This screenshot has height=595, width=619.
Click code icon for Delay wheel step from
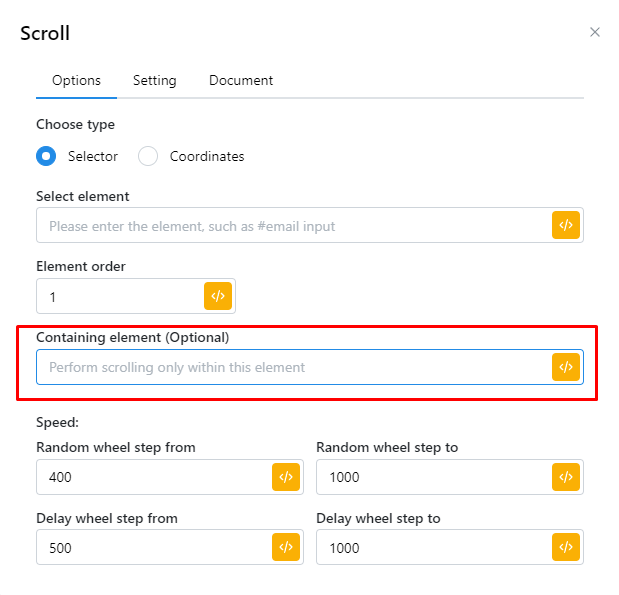pos(286,547)
